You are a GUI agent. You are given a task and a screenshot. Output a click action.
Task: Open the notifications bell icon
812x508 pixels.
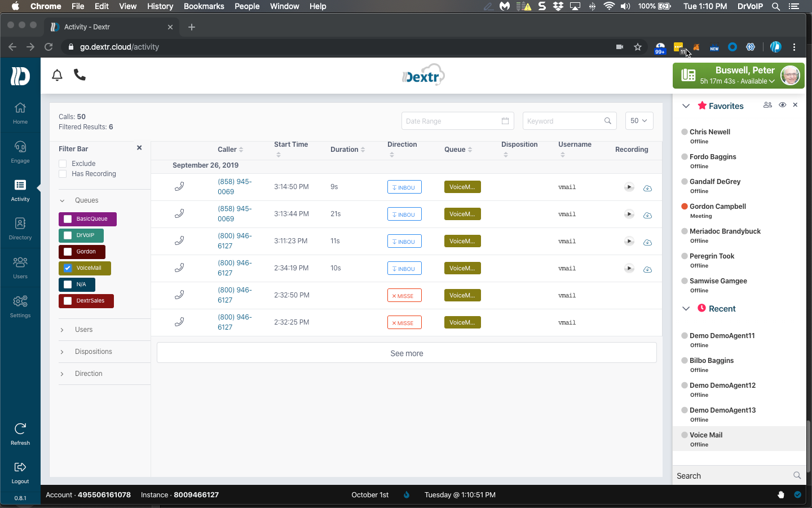click(x=57, y=75)
